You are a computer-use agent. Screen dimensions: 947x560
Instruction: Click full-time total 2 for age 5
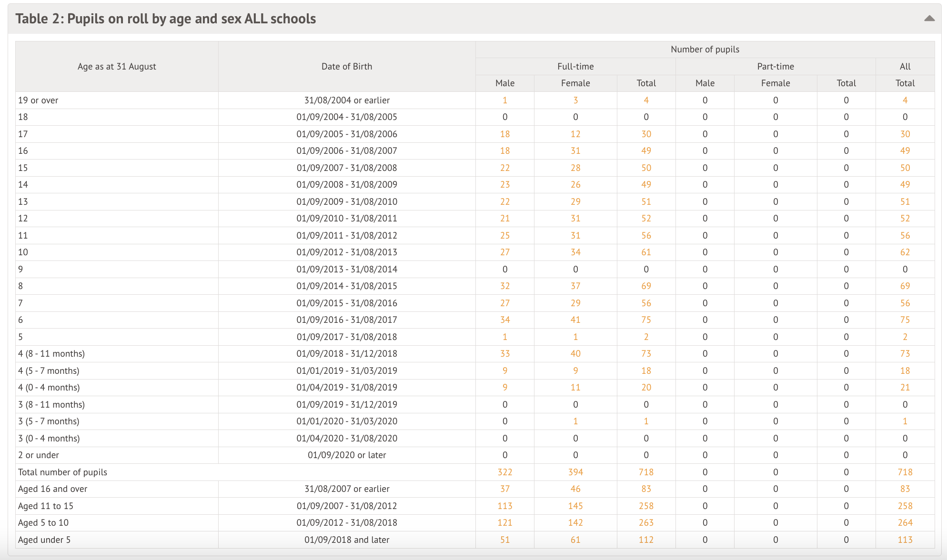(x=645, y=337)
